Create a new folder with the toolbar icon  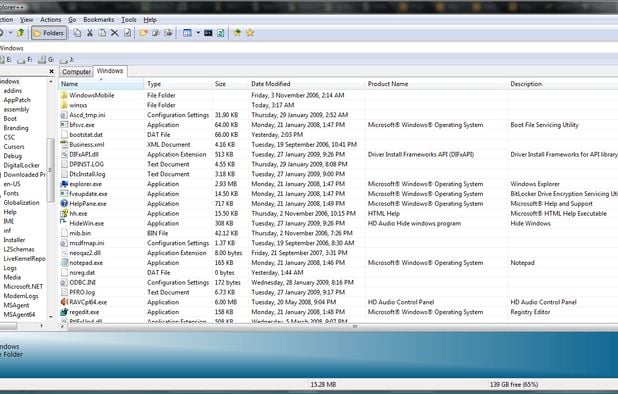click(143, 33)
